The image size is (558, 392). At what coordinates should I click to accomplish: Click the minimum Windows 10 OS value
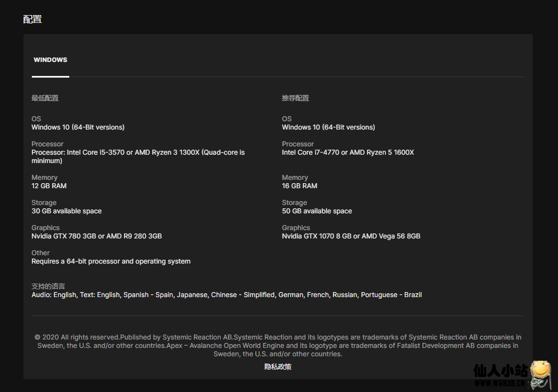pyautogui.click(x=78, y=127)
